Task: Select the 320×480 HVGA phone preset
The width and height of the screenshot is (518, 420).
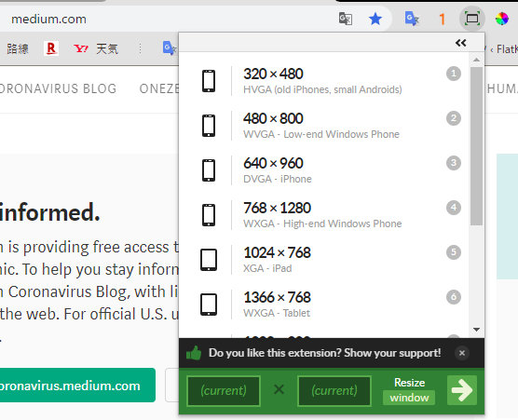Action: coord(324,81)
